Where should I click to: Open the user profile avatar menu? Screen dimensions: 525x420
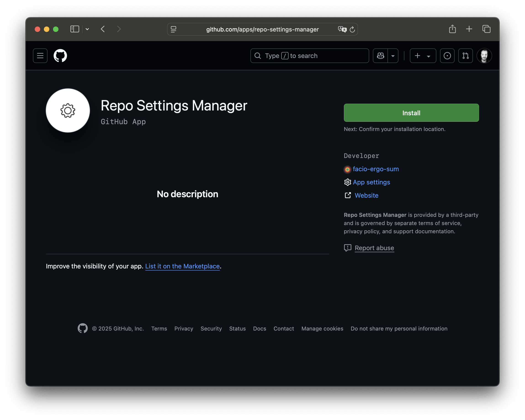point(484,56)
